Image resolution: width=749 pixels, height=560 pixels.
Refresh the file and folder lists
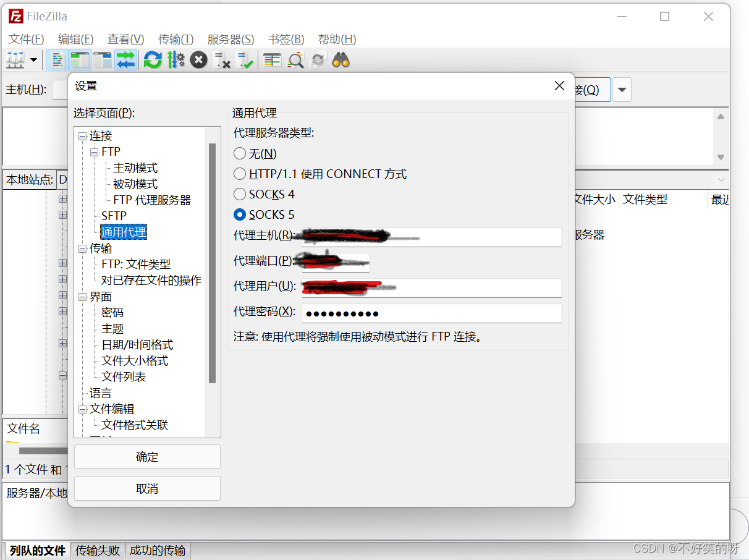(153, 60)
